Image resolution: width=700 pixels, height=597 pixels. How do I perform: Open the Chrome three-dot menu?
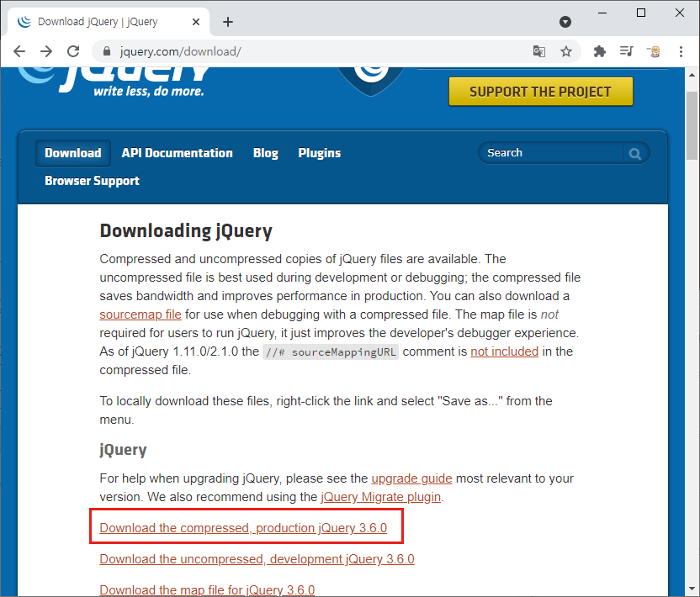pos(681,51)
